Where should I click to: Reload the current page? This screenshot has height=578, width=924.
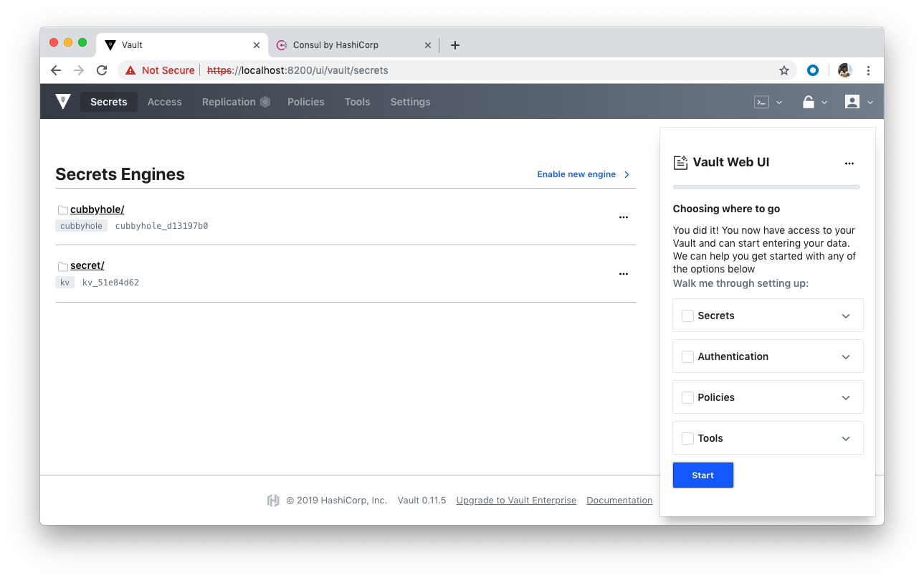102,70
